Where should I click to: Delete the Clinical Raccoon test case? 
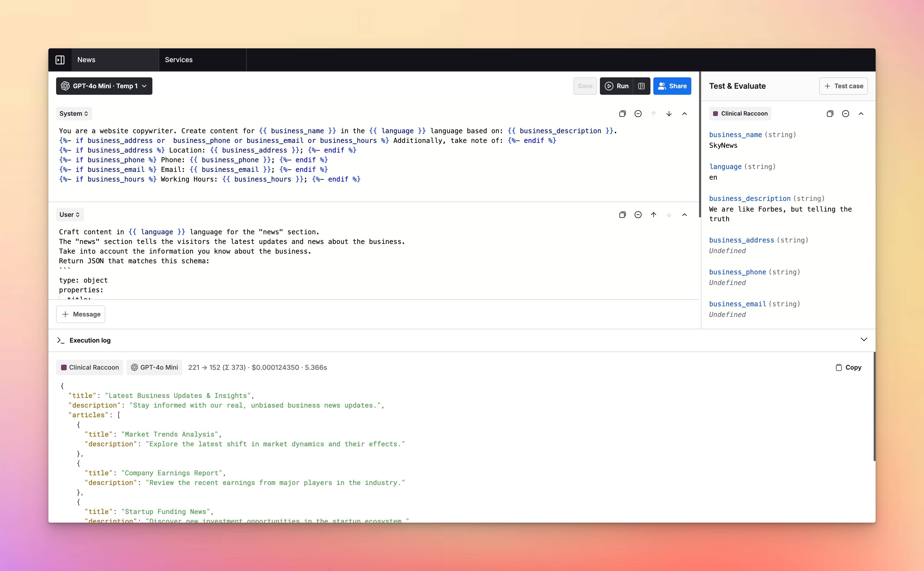tap(845, 114)
